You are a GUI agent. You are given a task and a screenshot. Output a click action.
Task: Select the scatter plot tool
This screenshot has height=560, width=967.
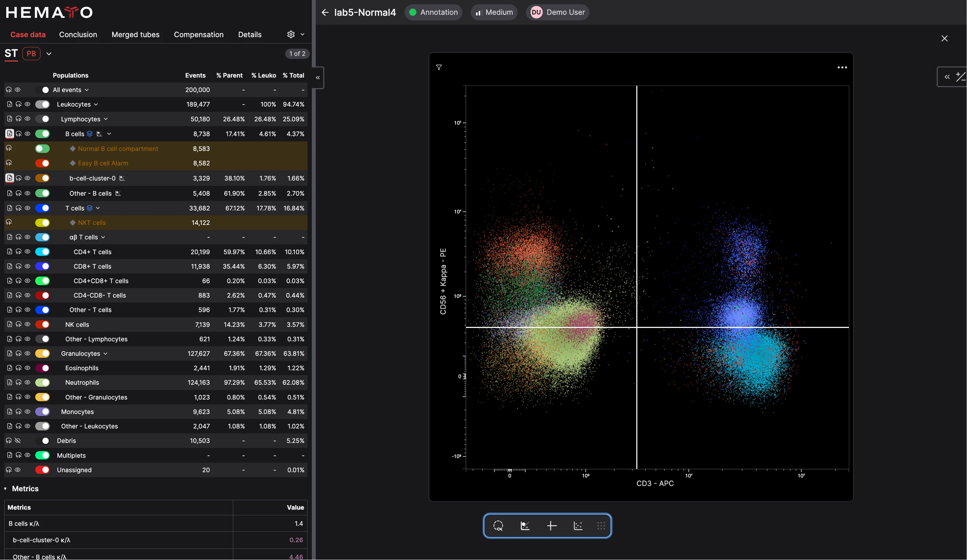tap(578, 526)
